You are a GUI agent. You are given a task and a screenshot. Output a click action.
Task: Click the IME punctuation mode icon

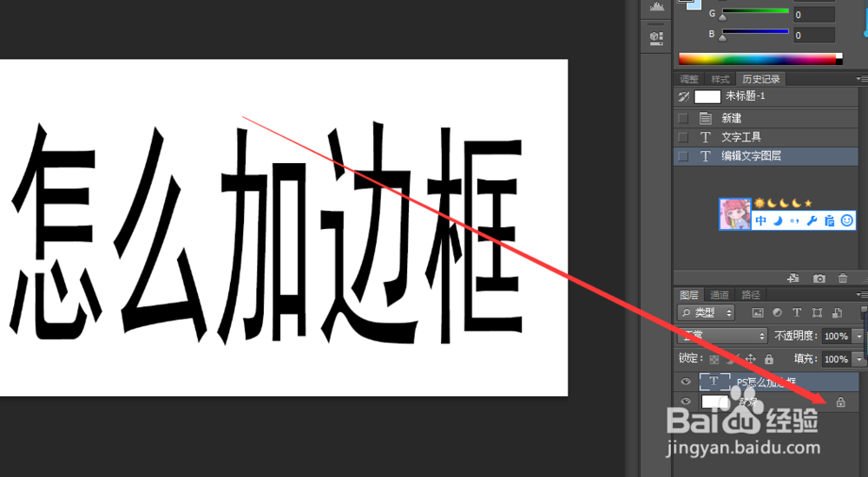(x=795, y=221)
